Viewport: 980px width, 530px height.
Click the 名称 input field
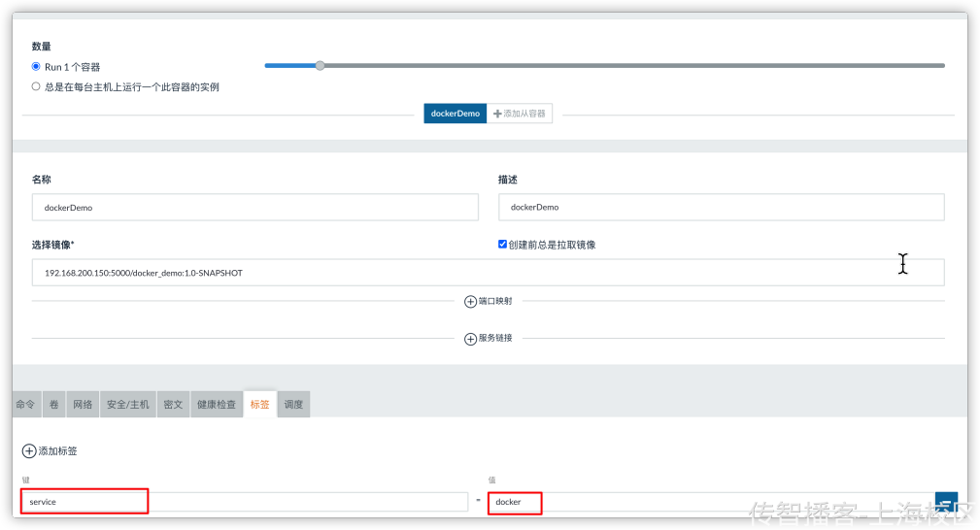(255, 208)
